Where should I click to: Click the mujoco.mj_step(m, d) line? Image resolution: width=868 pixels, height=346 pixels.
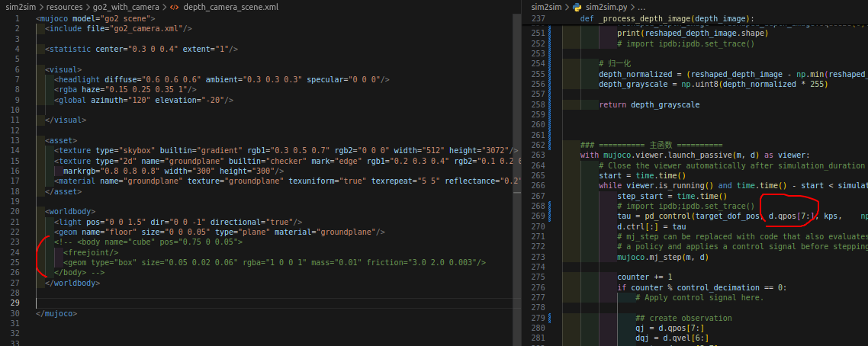click(663, 257)
